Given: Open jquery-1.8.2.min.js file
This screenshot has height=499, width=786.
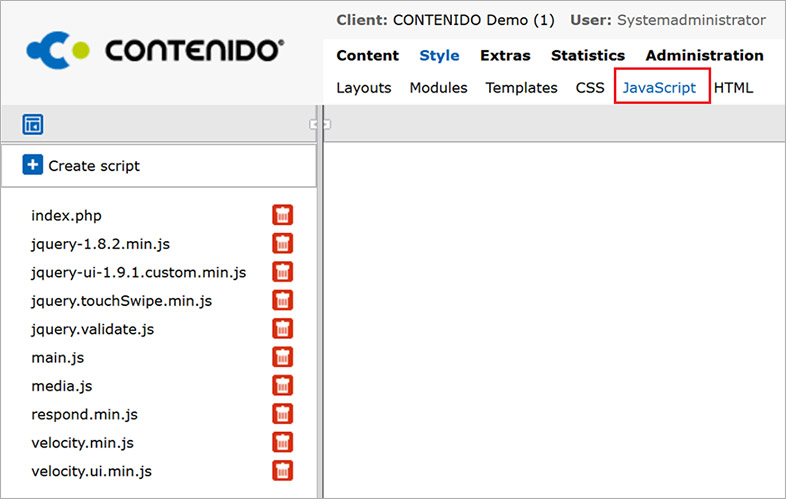Looking at the screenshot, I should [x=100, y=244].
